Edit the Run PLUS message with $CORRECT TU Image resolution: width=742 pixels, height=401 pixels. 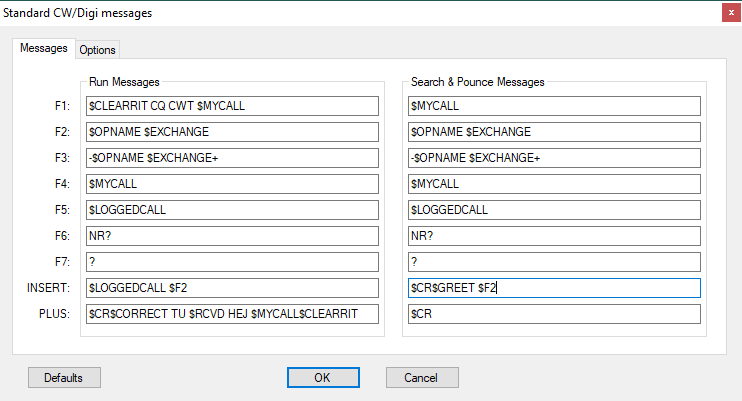pos(232,314)
